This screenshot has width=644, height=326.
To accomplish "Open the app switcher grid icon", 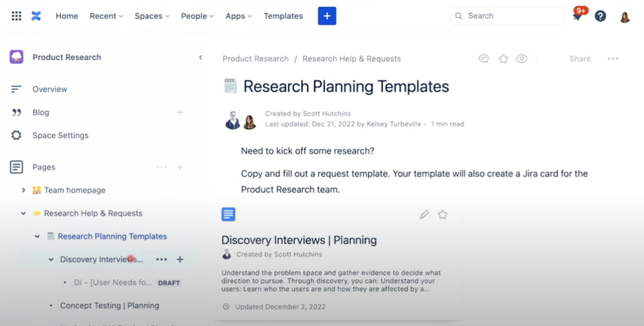I will pos(16,16).
